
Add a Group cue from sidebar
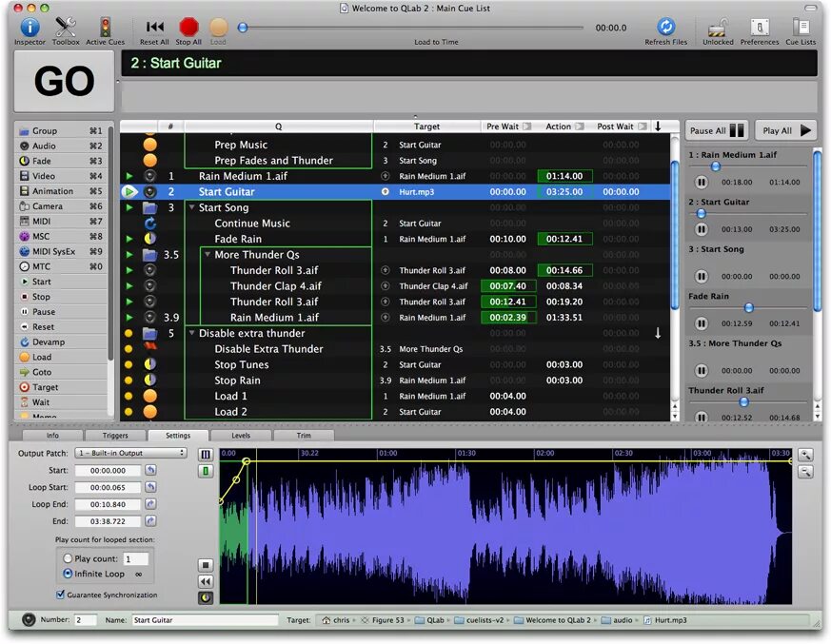click(x=63, y=131)
